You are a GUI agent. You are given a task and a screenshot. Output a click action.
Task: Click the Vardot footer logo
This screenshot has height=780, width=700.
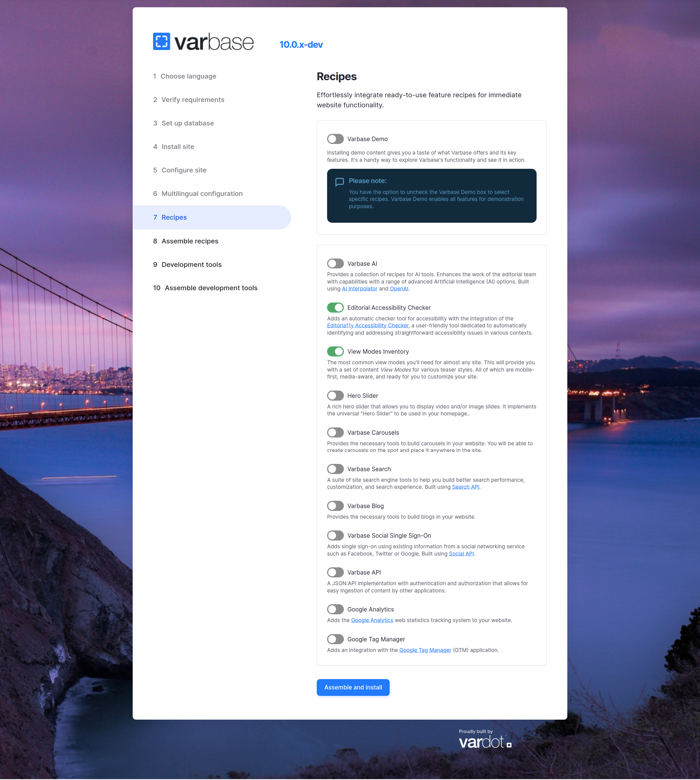[x=485, y=741]
